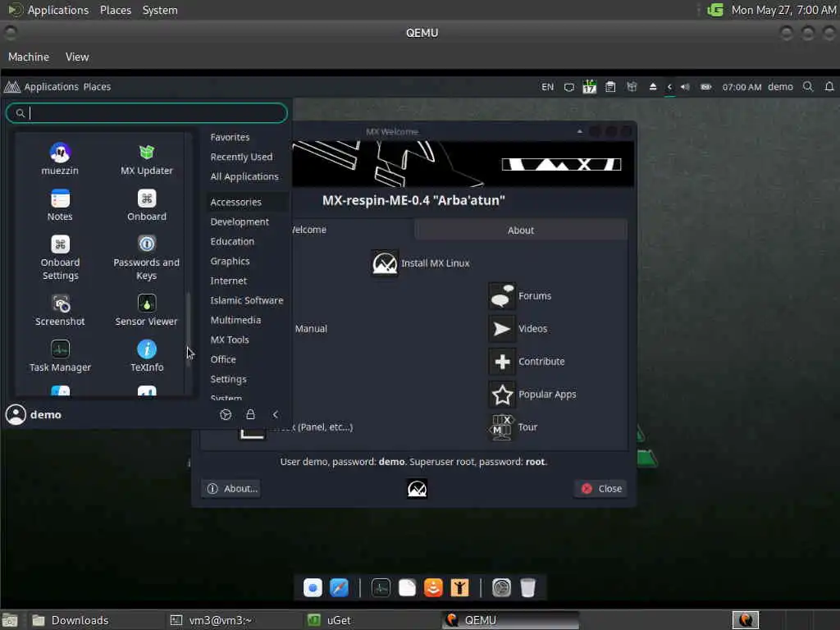Select the Internet category
The height and width of the screenshot is (630, 840).
click(x=228, y=281)
